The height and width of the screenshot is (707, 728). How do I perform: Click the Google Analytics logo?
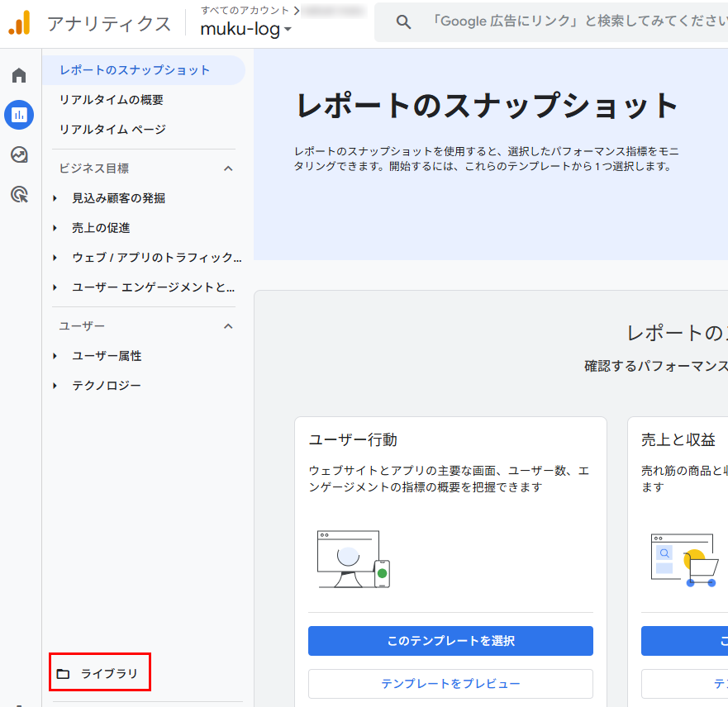pos(21,22)
